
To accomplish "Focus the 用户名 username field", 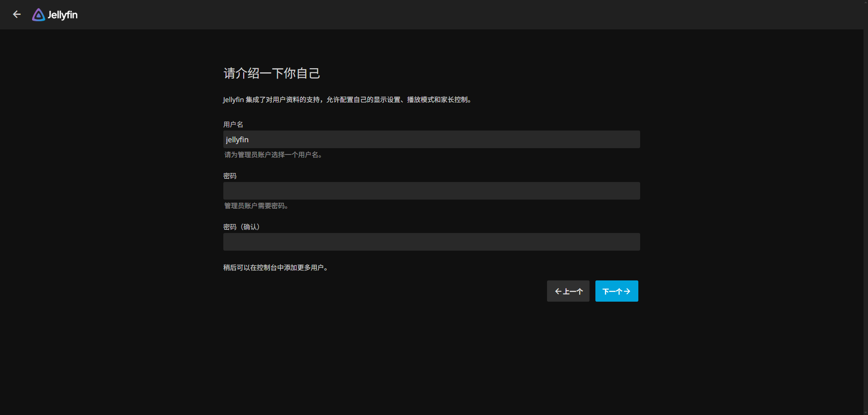I will click(x=431, y=140).
